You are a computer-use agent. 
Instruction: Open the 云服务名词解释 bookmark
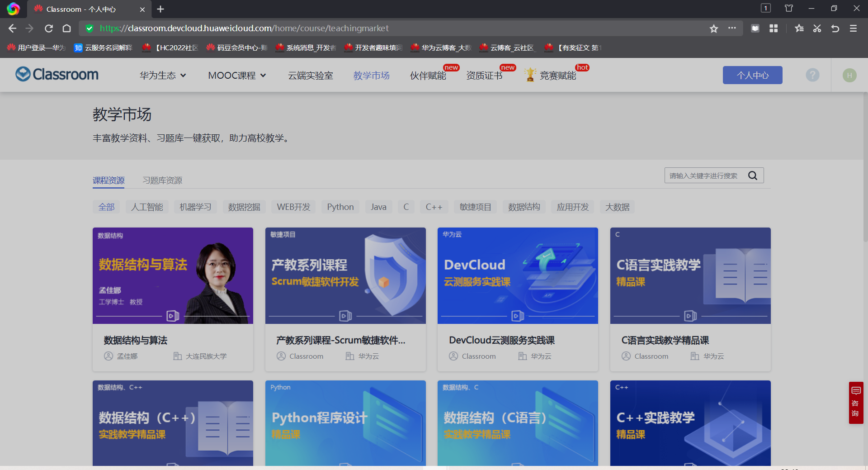pos(104,47)
